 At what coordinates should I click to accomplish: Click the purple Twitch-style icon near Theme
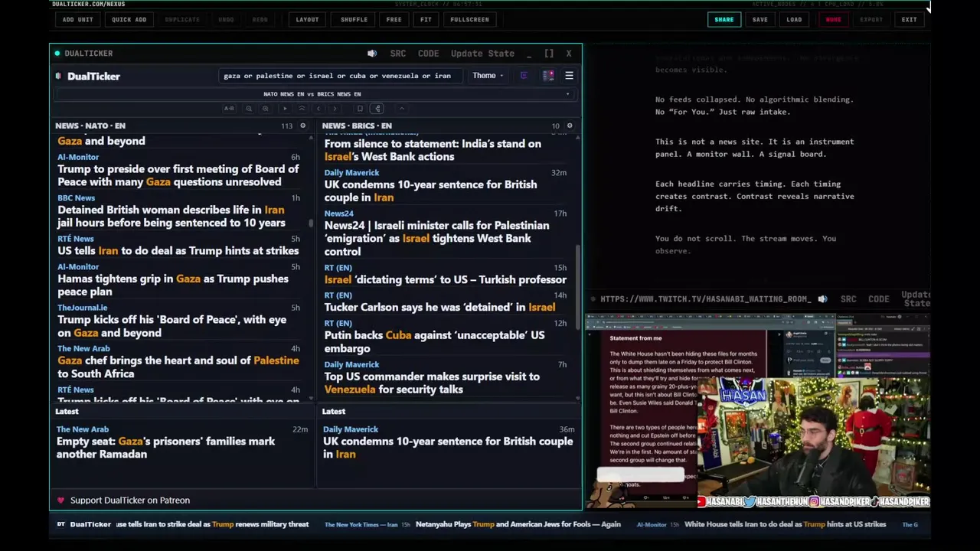coord(524,76)
